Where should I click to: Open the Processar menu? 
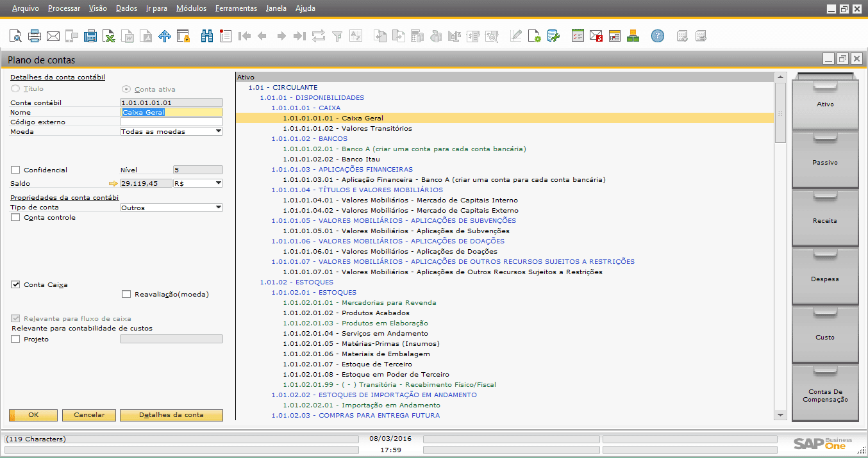coord(64,8)
